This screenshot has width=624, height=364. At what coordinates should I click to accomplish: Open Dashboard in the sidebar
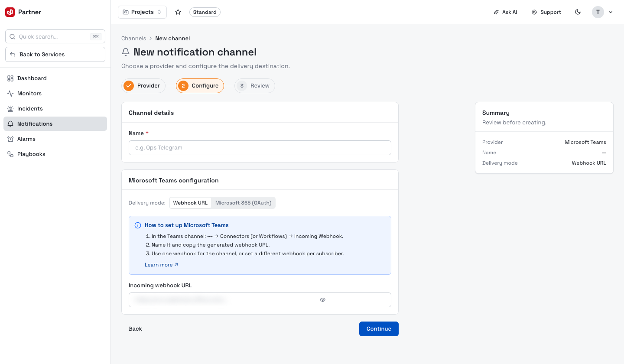(55, 78)
